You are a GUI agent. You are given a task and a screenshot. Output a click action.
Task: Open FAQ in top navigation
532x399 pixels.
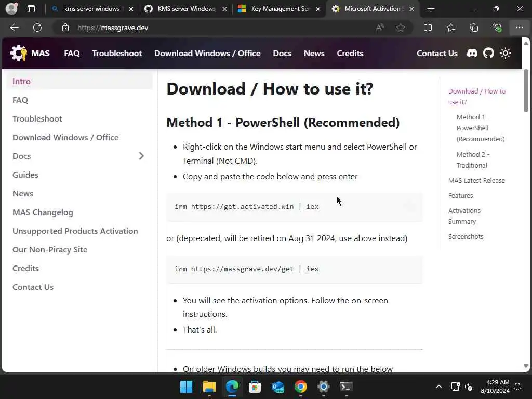click(x=72, y=54)
